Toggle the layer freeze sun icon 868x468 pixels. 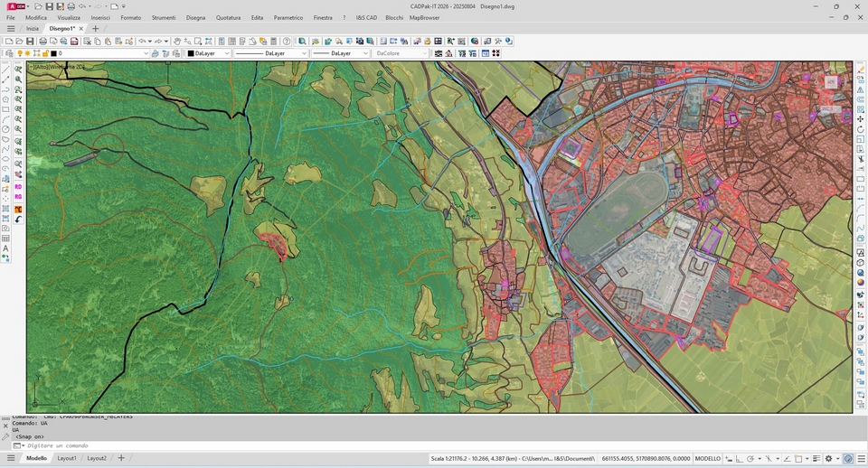click(x=27, y=53)
